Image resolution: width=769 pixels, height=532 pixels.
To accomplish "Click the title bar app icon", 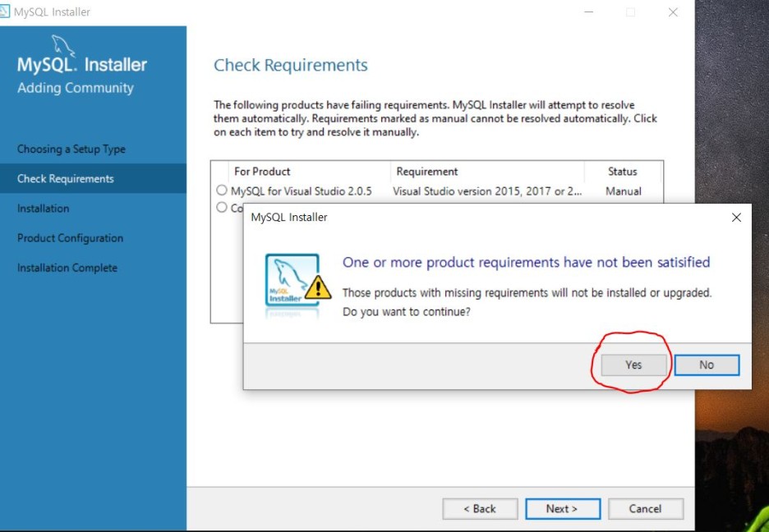I will [x=4, y=11].
